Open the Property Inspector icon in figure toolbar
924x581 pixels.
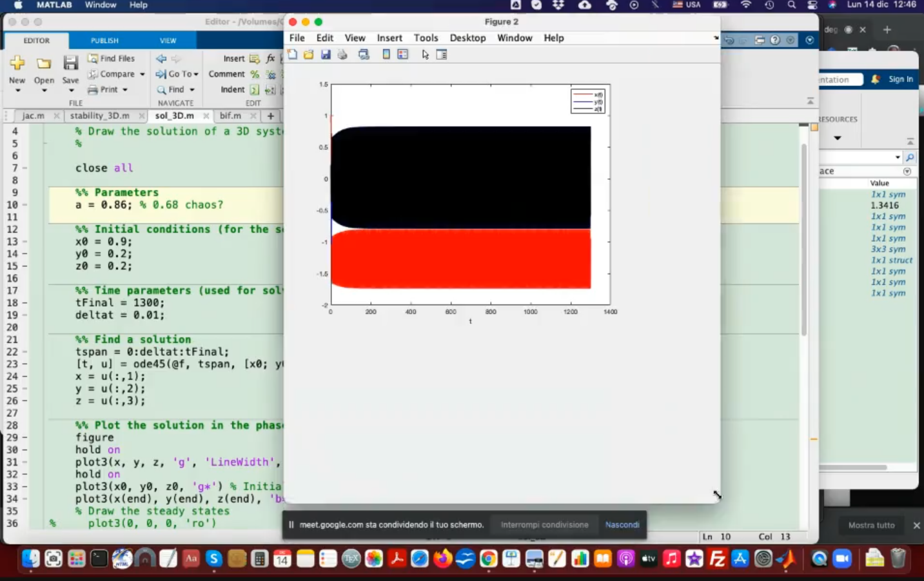tap(442, 55)
